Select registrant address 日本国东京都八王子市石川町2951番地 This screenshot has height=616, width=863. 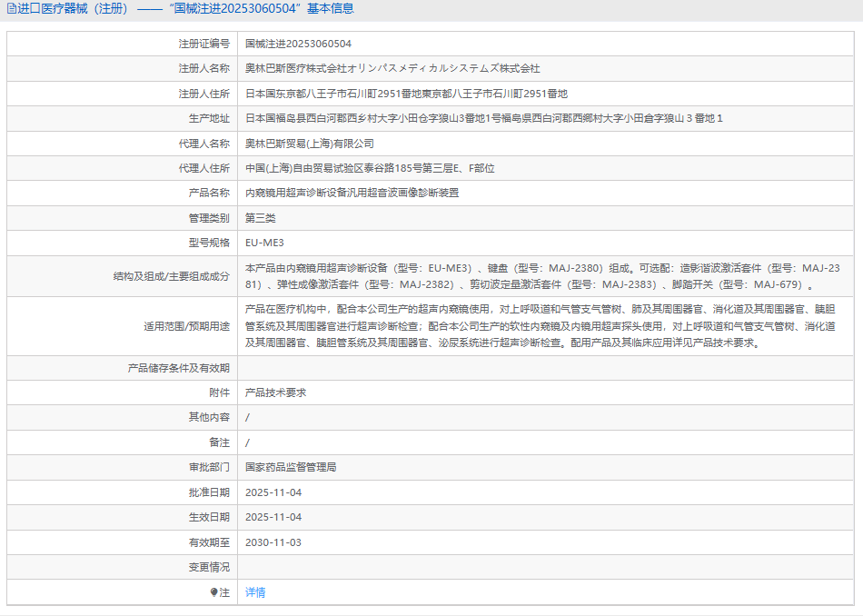406,94
